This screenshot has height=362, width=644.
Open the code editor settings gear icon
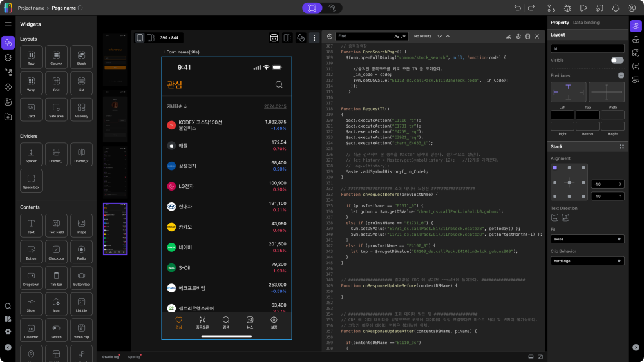[518, 37]
